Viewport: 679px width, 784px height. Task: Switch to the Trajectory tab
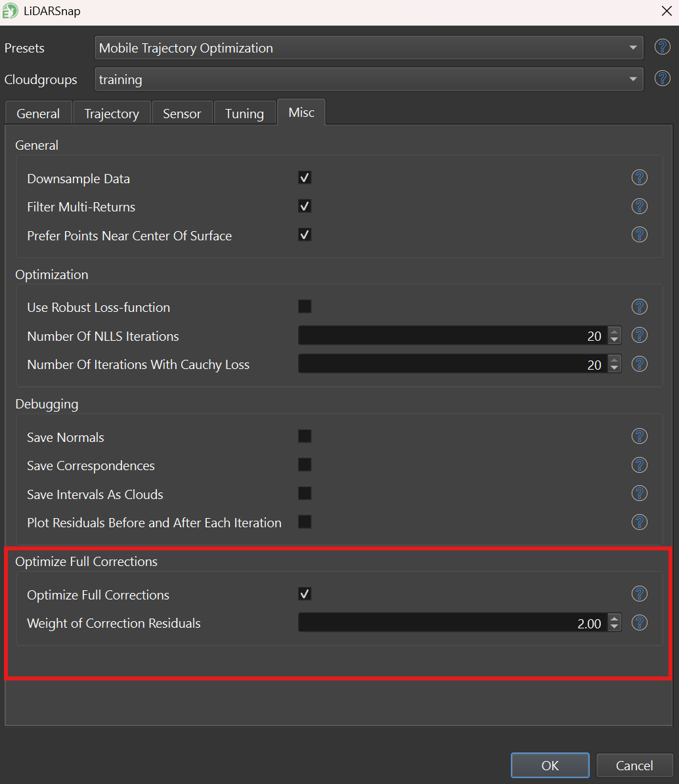pos(112,114)
